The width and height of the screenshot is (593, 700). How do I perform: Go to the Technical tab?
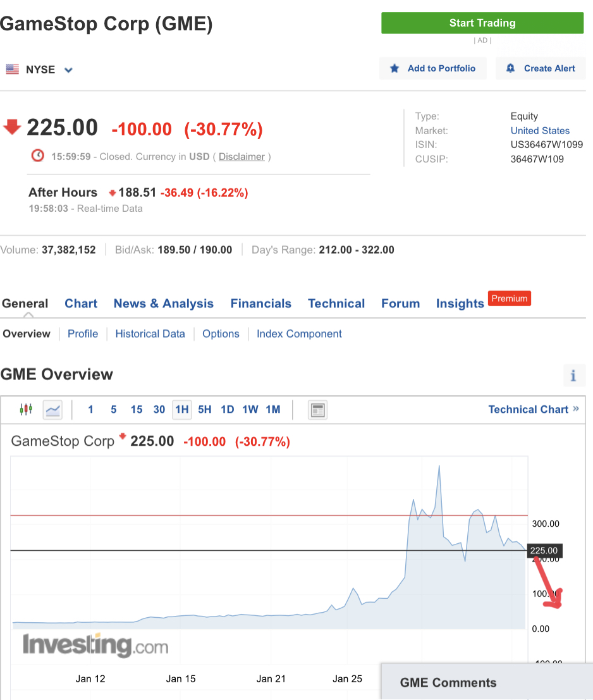[x=336, y=304]
